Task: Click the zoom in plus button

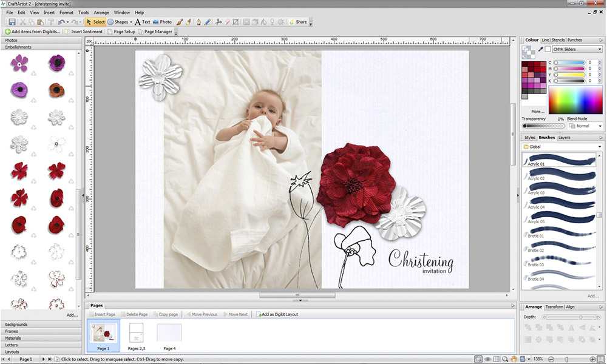Action: click(593, 360)
